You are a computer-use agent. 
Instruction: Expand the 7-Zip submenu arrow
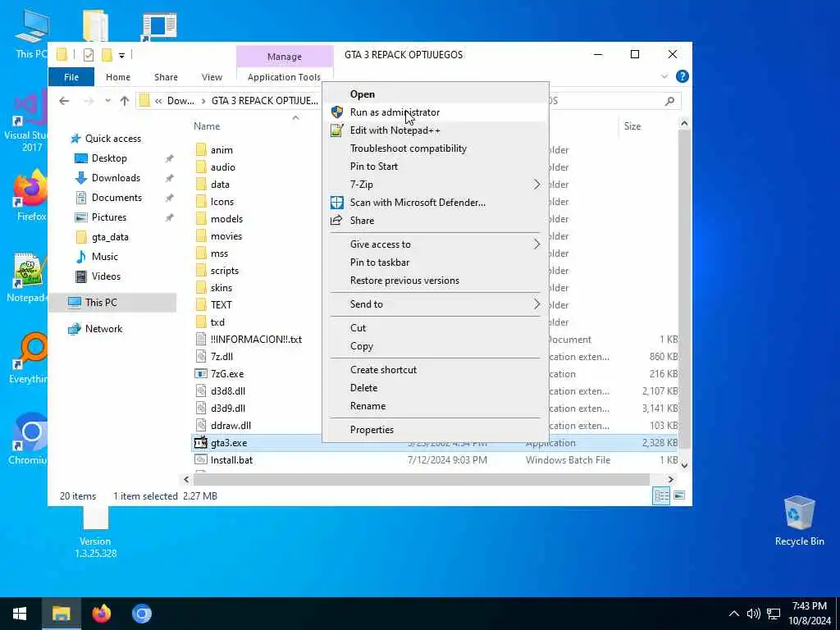(x=536, y=185)
